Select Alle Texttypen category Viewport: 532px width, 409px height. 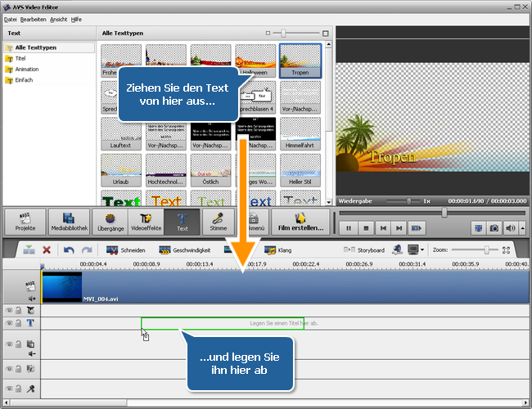49,47
